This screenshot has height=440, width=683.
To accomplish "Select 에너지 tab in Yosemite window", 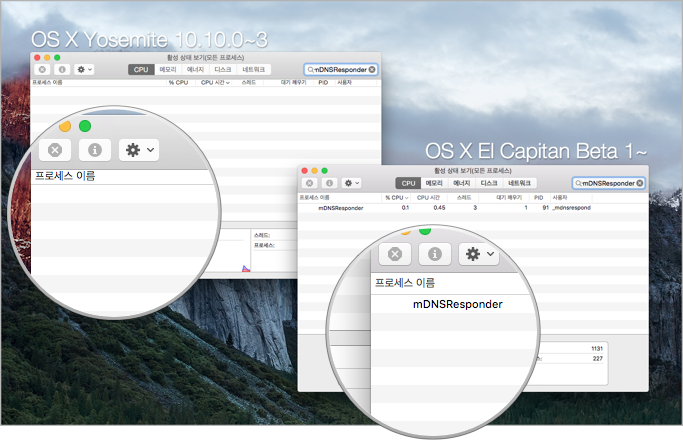I will pyautogui.click(x=195, y=69).
